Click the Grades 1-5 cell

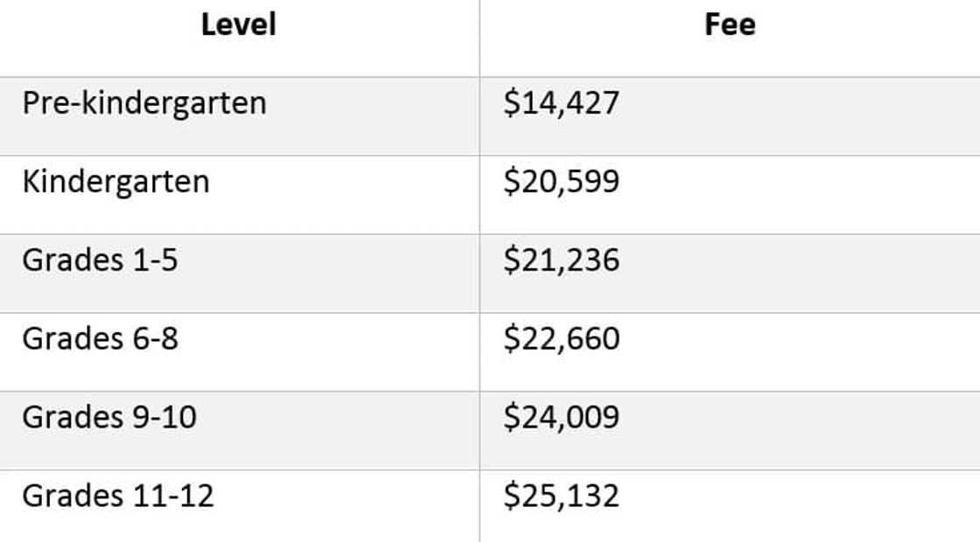[100, 261]
